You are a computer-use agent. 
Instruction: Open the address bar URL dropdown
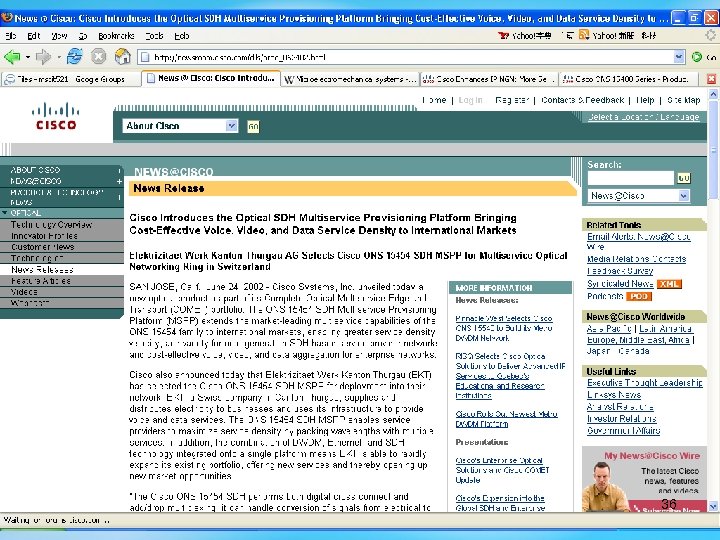[x=679, y=57]
